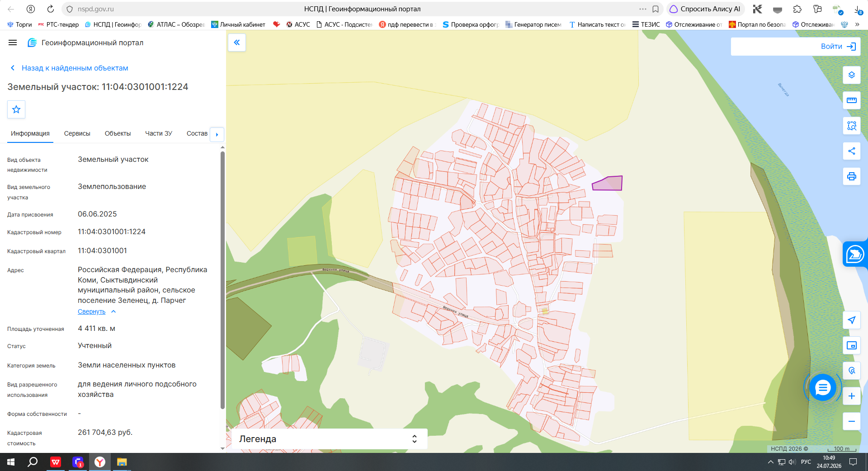The width and height of the screenshot is (868, 471).
Task: Collapse address with Свернуть link
Action: coord(91,311)
